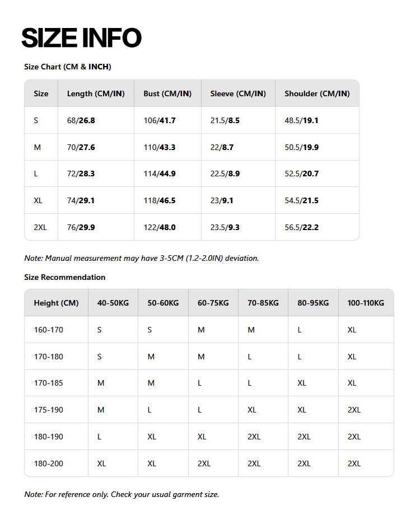Viewport: 420px width, 506px height.
Task: Select the 170-185 height row label
Action: coord(48,383)
